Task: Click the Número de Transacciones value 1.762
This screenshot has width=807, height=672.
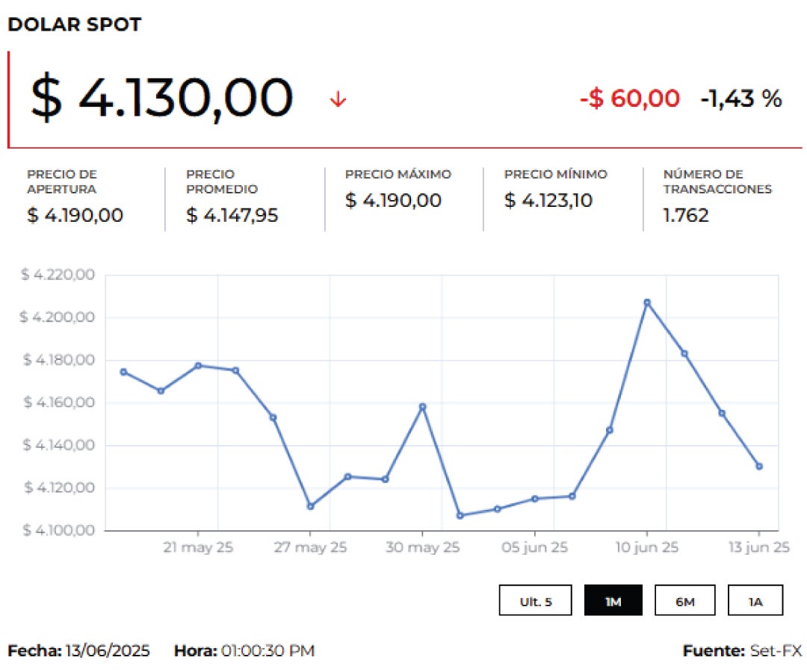Action: coord(686,216)
